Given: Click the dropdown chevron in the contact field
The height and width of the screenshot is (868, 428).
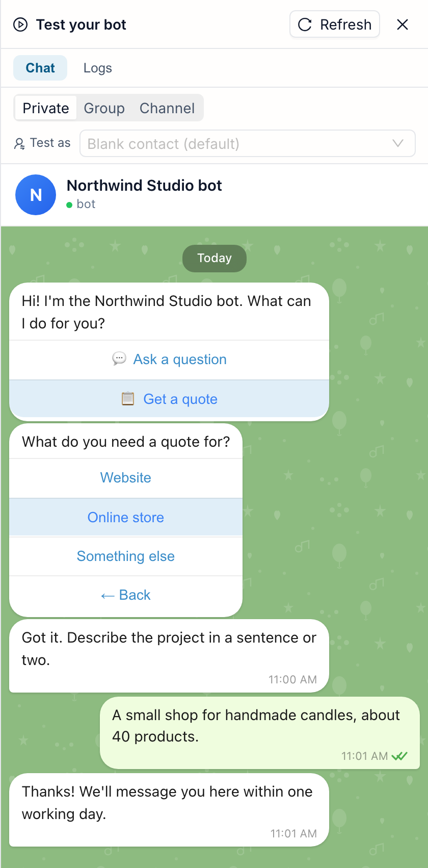Looking at the screenshot, I should 398,143.
